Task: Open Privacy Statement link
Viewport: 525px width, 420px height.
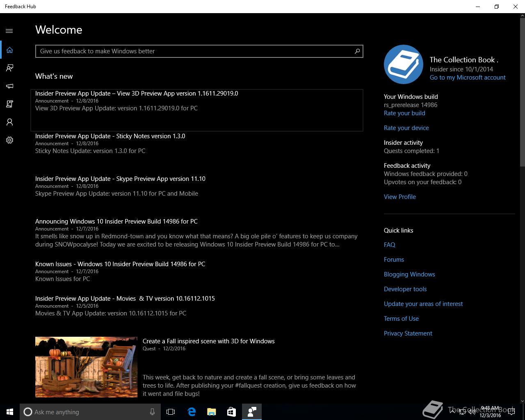Action: click(408, 333)
